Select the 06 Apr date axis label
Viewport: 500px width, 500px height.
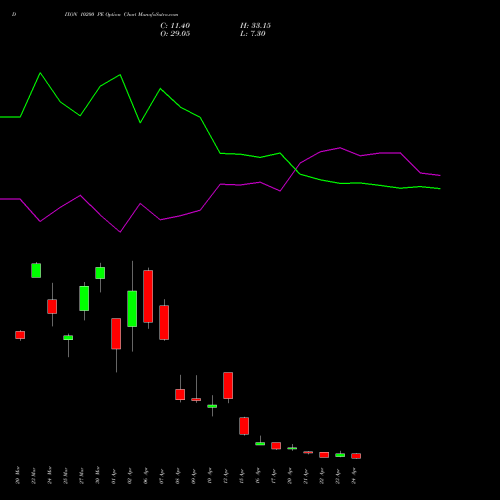[x=145, y=475]
